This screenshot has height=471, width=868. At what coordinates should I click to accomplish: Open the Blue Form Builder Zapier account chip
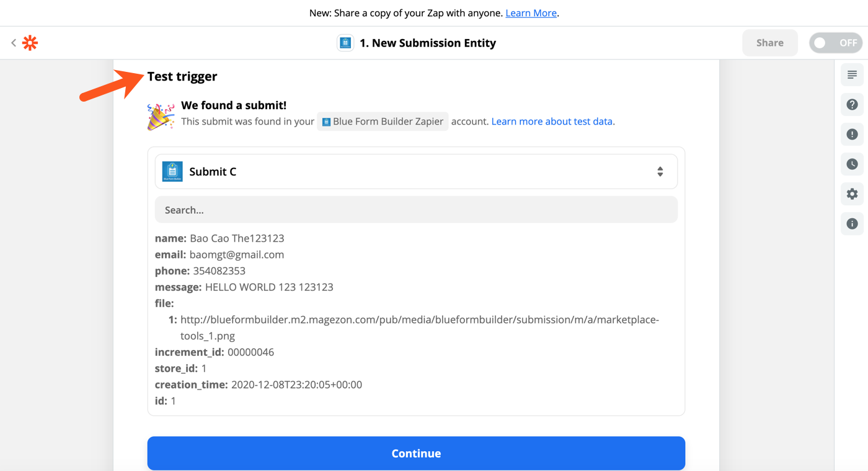pyautogui.click(x=383, y=121)
